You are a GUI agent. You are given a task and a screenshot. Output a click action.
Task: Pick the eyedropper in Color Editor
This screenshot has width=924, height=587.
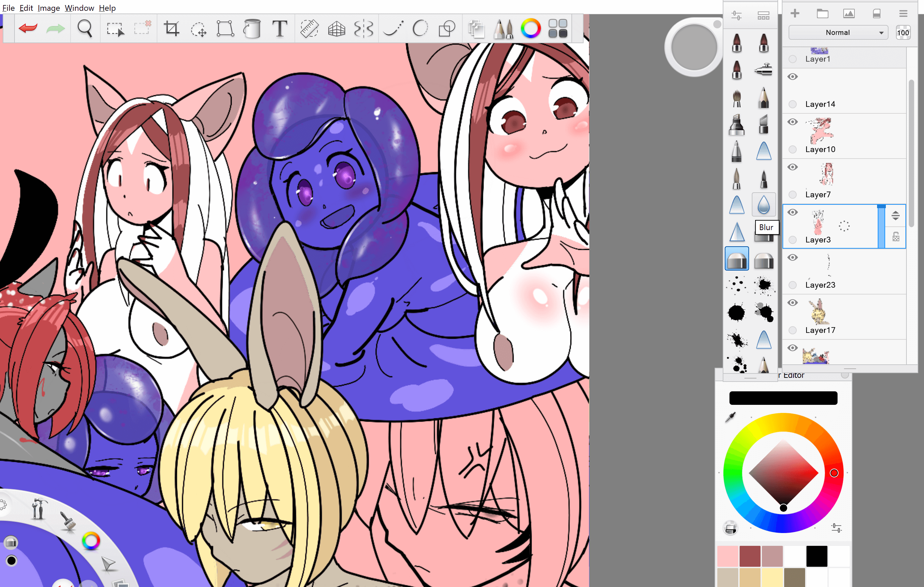730,417
